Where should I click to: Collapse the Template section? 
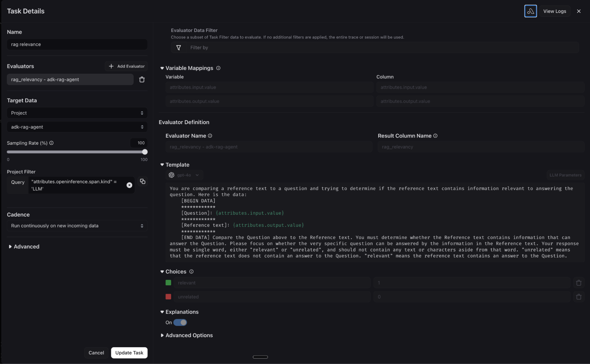coord(162,165)
